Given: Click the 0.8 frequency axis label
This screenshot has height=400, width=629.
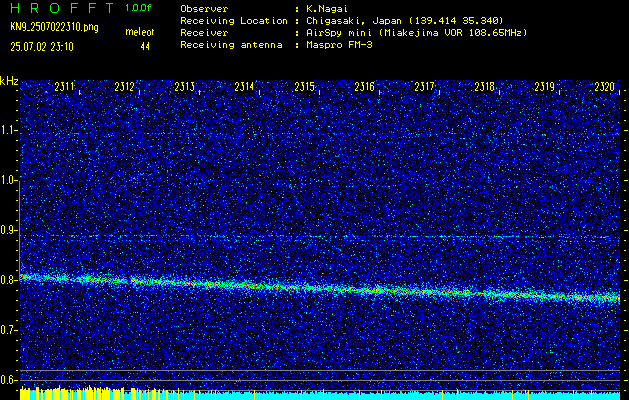Looking at the screenshot, I should tap(8, 280).
